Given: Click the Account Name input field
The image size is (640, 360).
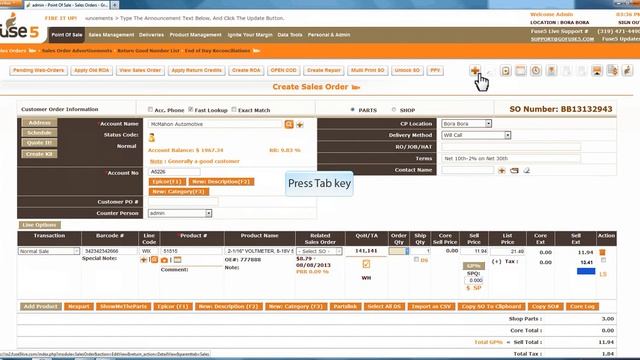Looking at the screenshot, I should coord(215,124).
